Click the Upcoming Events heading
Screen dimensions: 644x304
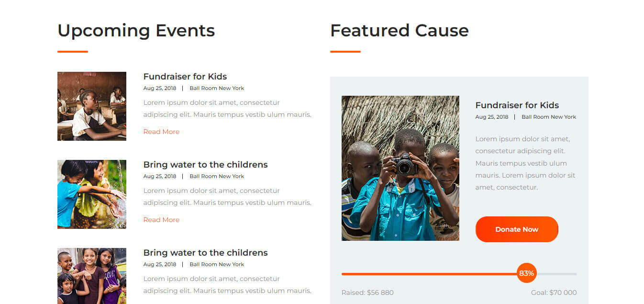pos(136,30)
